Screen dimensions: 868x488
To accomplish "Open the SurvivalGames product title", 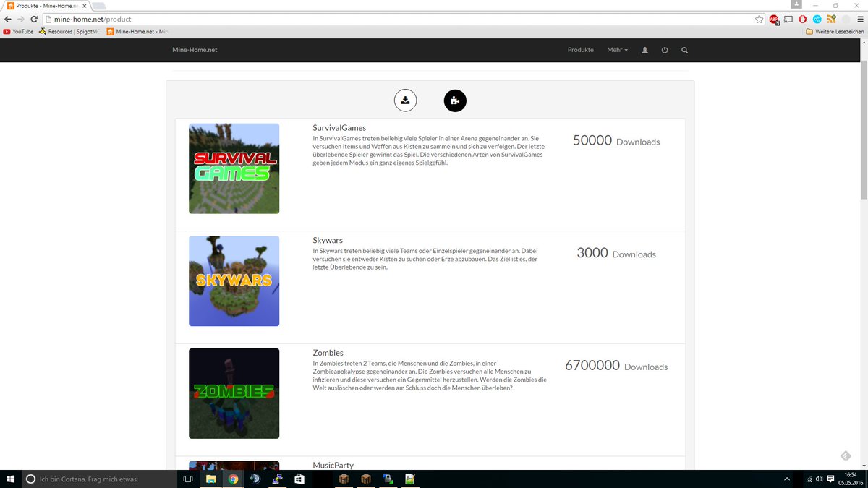I will coord(339,128).
